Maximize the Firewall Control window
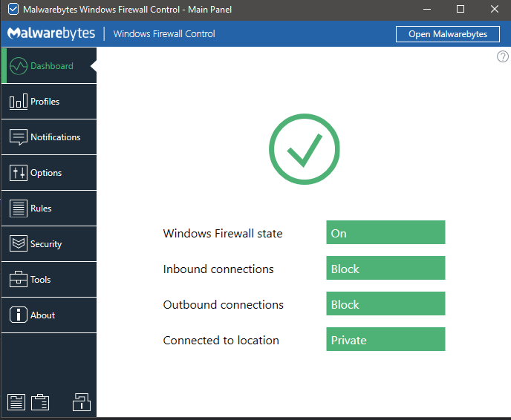This screenshot has height=420, width=511. tap(460, 9)
